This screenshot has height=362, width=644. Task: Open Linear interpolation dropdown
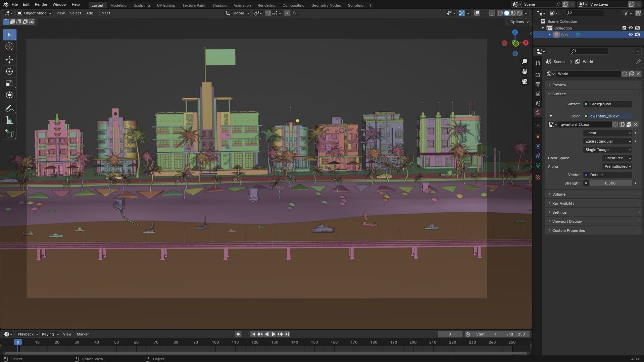click(608, 133)
